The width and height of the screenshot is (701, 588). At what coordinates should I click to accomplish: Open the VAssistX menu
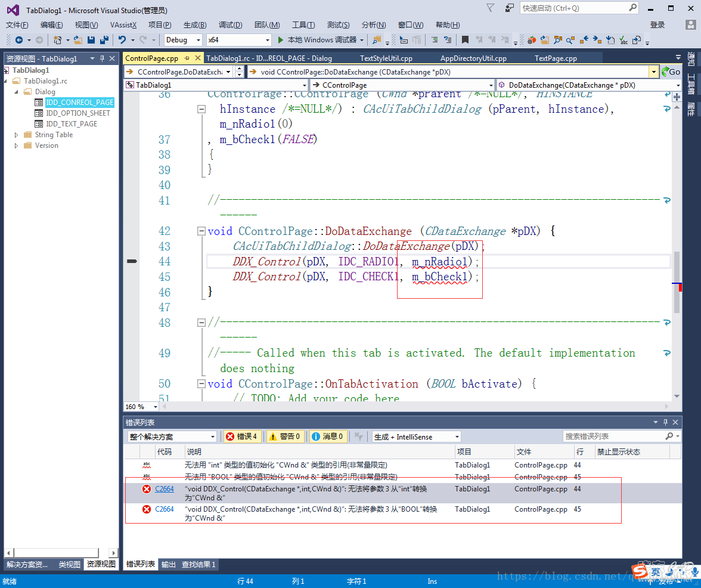[123, 24]
